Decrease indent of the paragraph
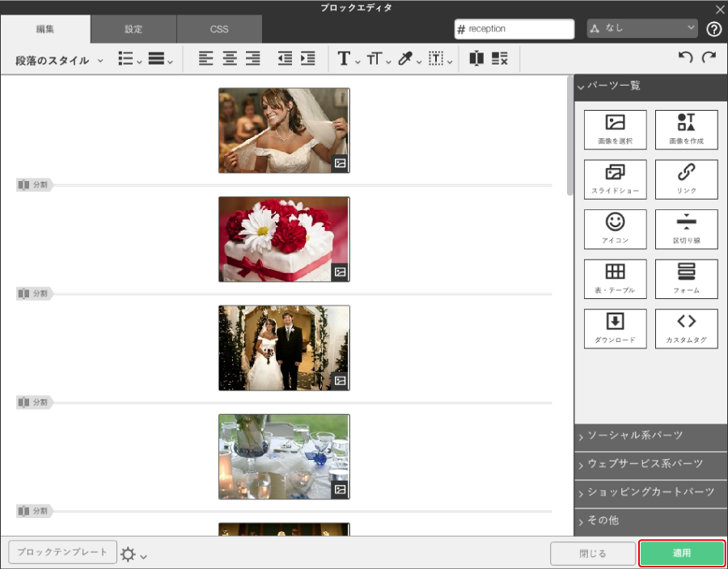728x569 pixels. [285, 58]
